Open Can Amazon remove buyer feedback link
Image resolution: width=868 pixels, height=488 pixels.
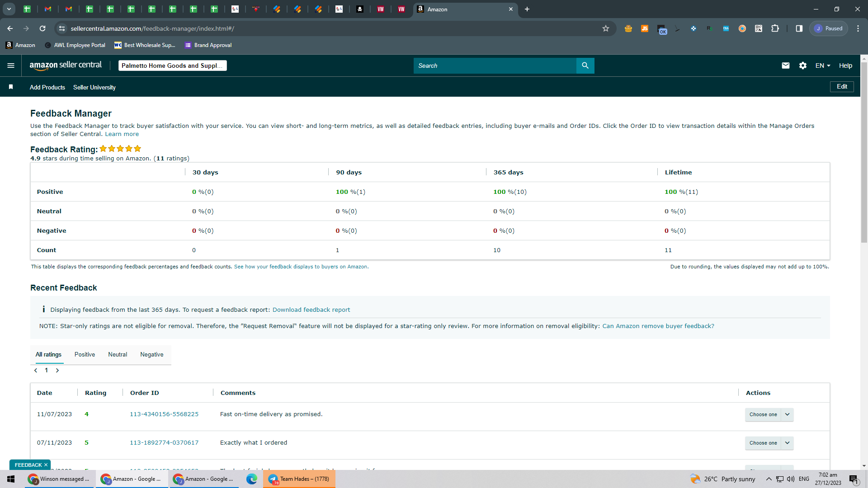(658, 326)
